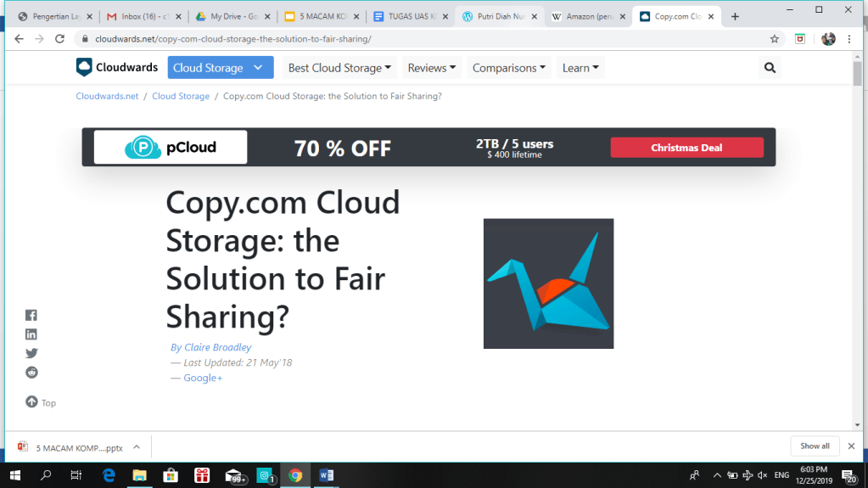Click the Christmas Deal button

[x=686, y=148]
